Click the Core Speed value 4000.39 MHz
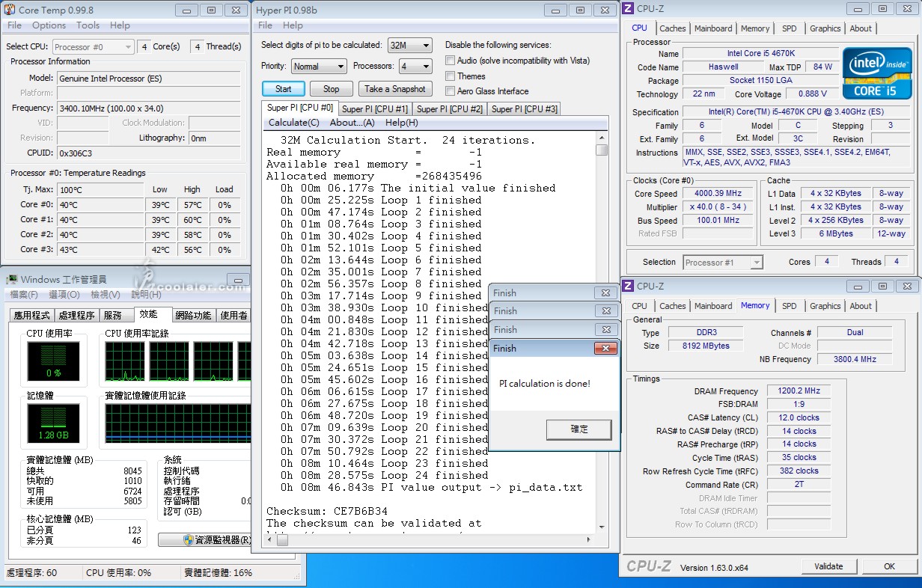This screenshot has height=588, width=922. tap(718, 194)
